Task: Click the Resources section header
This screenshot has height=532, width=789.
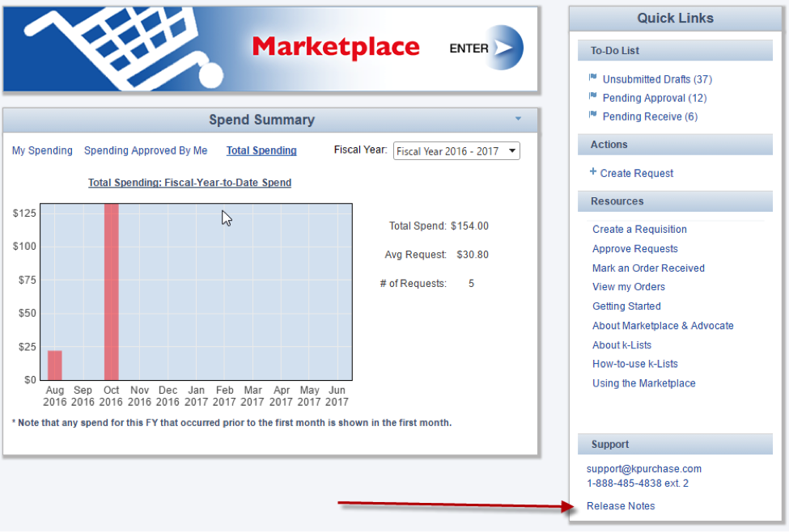Action: coord(675,201)
